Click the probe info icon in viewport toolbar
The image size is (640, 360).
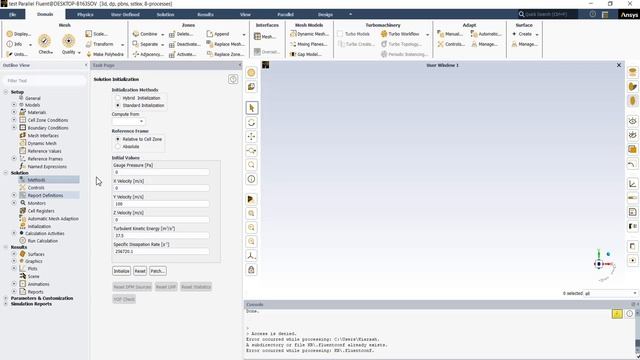pyautogui.click(x=251, y=179)
